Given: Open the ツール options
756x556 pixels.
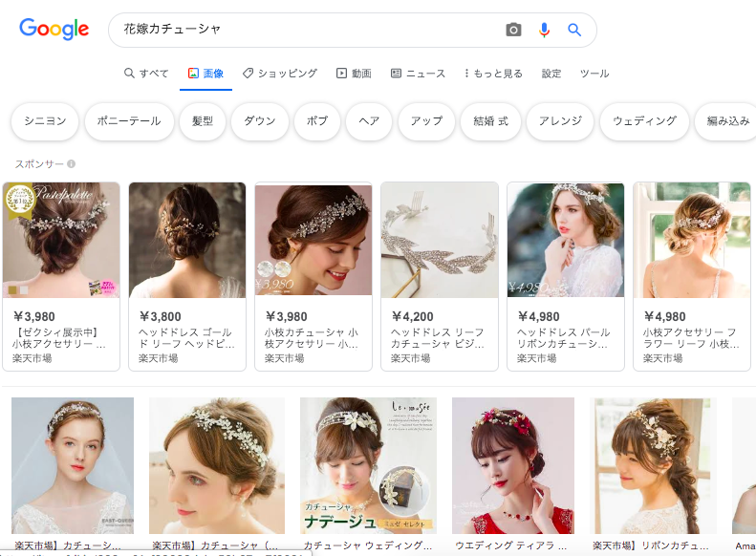Looking at the screenshot, I should [x=594, y=74].
